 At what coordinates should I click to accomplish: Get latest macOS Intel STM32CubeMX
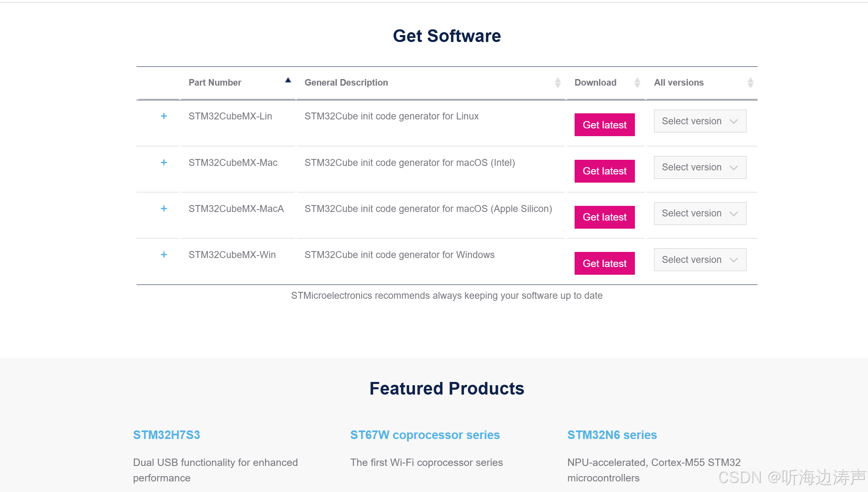[605, 171]
